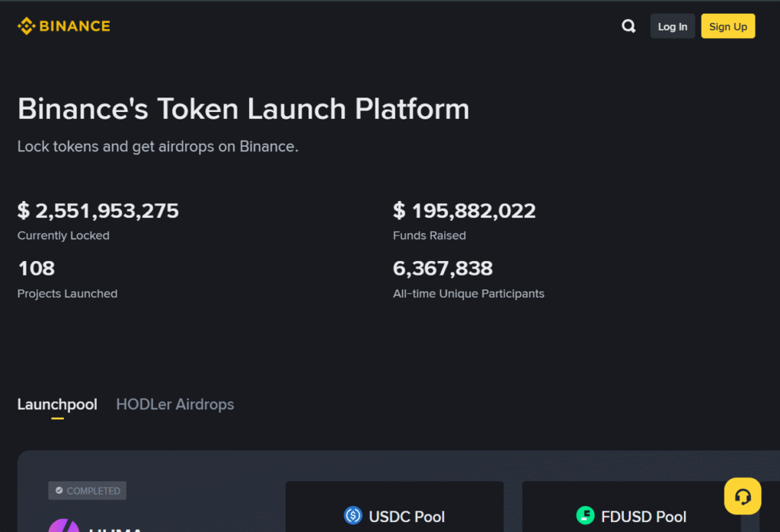Click the HUMA project token icon
Viewport: 780px width, 532px height.
(64, 526)
